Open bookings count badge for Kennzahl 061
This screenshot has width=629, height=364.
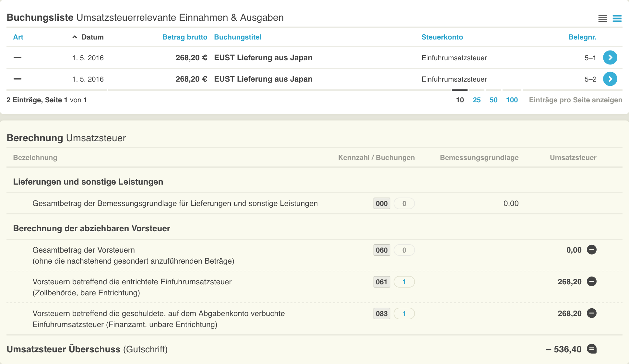(x=404, y=282)
